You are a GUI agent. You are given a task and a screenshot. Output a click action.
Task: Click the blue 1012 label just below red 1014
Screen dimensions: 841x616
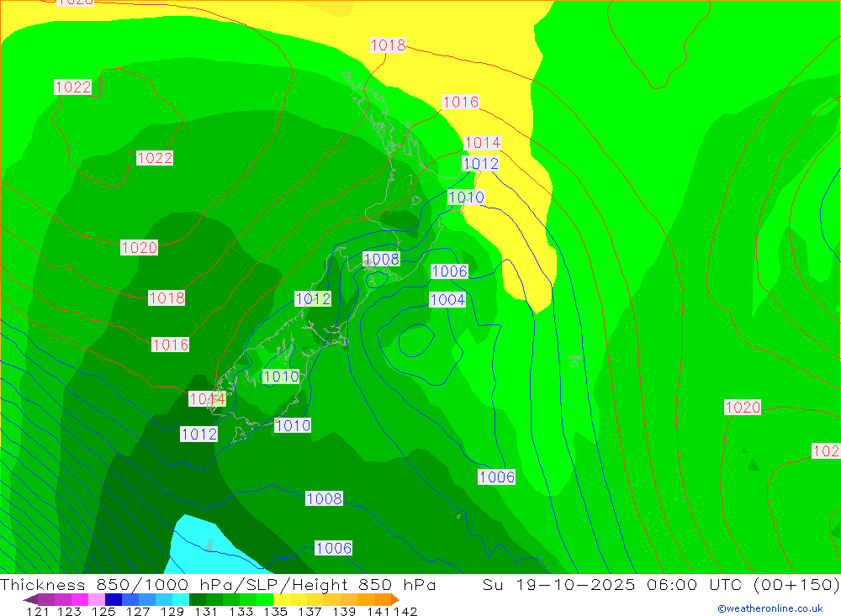480,164
